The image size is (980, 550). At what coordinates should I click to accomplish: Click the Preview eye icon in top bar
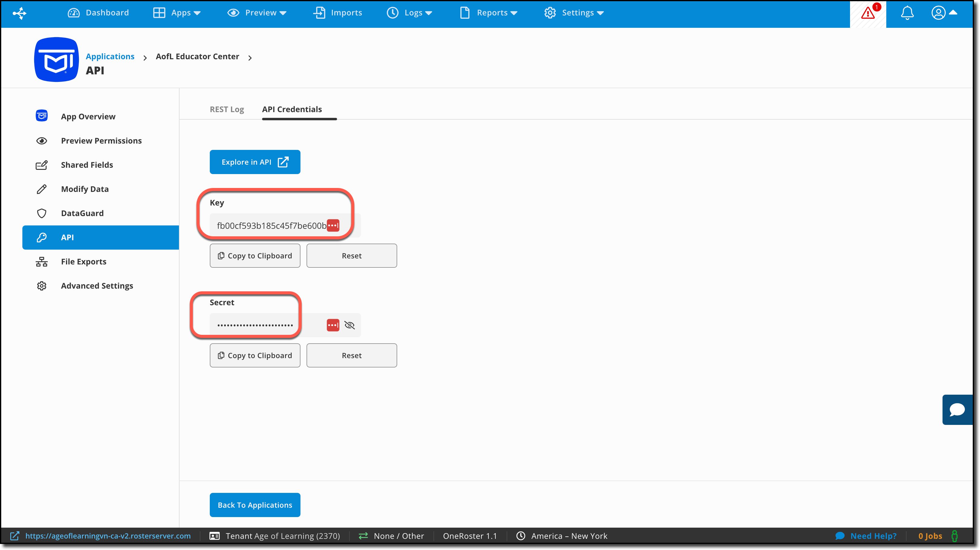233,13
